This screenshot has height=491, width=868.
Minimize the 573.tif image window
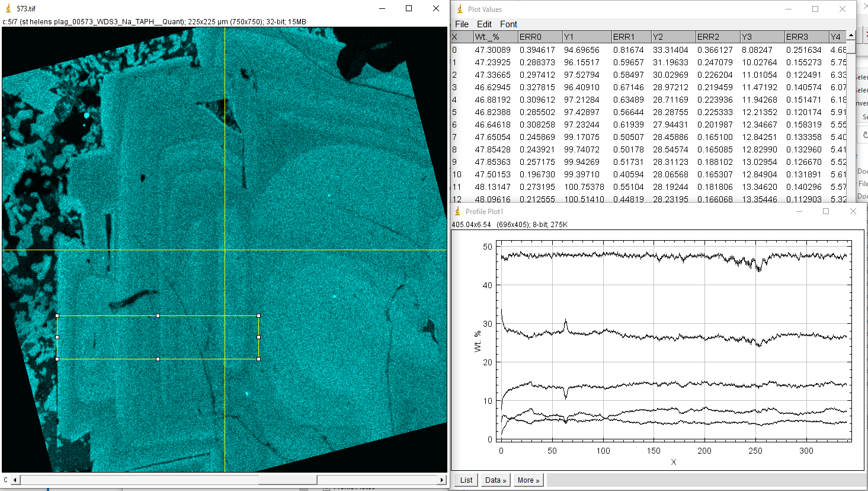[x=382, y=8]
